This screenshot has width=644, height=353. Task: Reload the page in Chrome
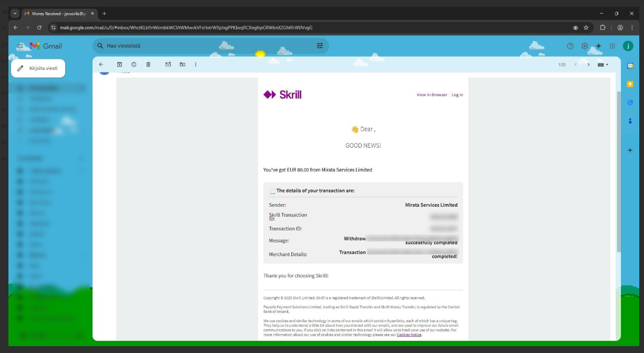pos(39,27)
